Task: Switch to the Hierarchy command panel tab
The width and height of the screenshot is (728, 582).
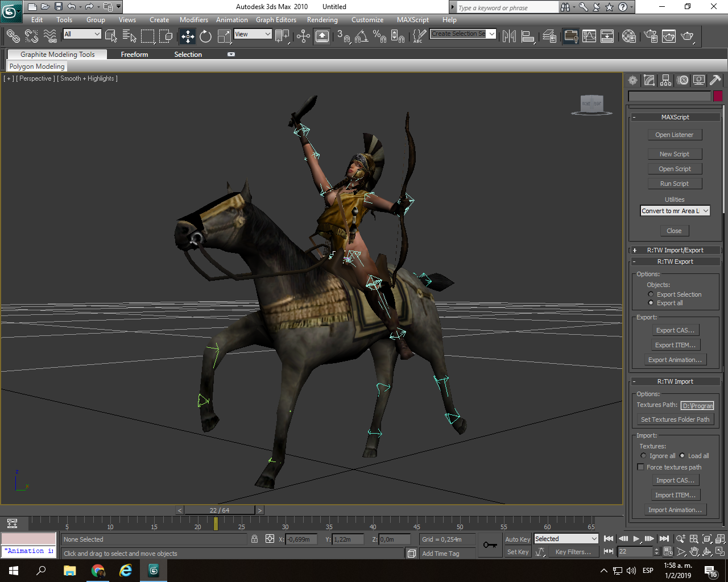Action: point(665,80)
